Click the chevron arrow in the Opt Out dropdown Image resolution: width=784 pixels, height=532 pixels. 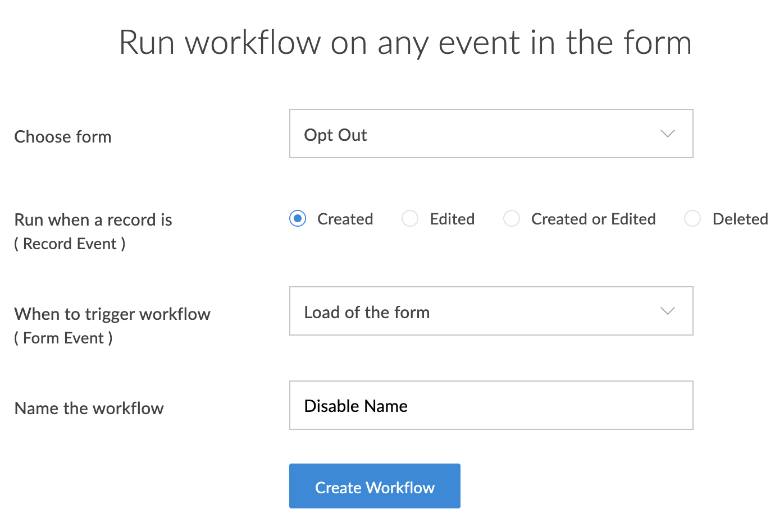[667, 134]
